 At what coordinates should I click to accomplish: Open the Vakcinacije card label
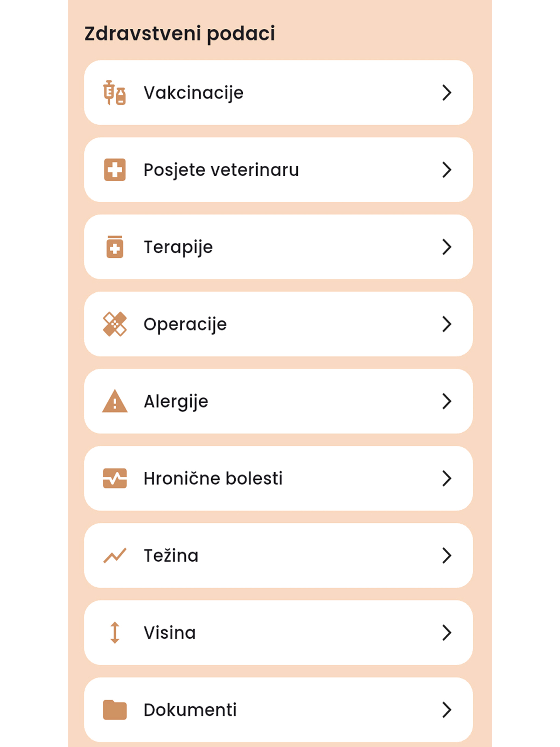[x=193, y=93]
